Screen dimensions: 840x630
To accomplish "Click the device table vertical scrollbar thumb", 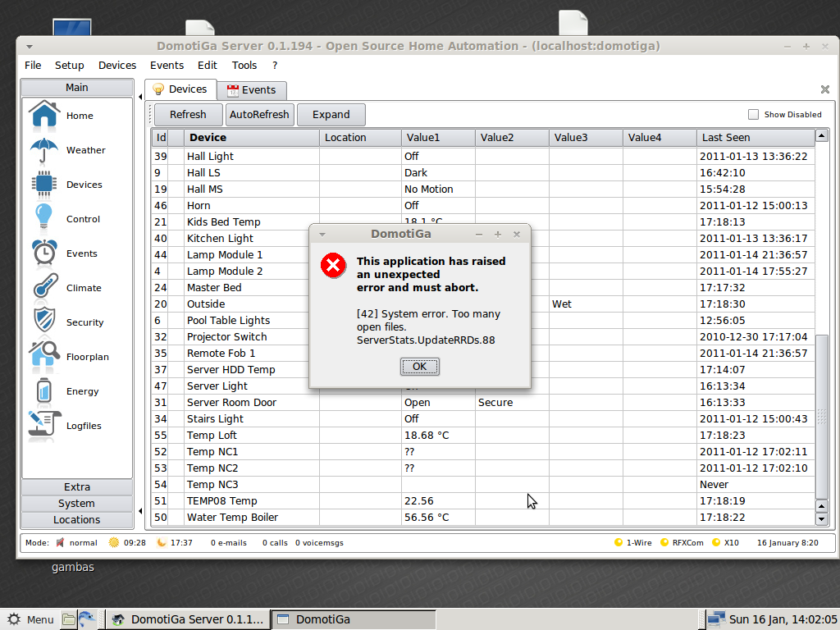I will (x=821, y=416).
